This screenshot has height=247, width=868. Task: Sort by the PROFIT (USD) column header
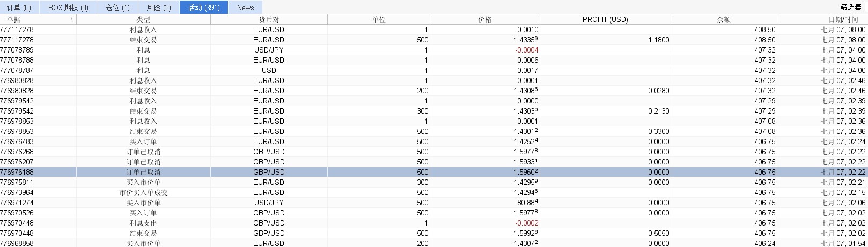[x=605, y=19]
